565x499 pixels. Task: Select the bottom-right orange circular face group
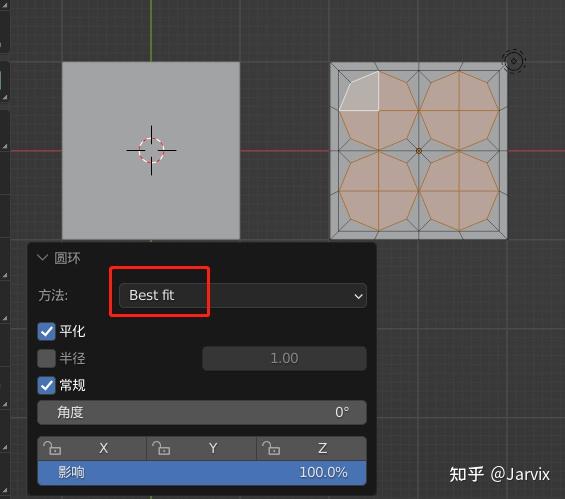(x=459, y=191)
